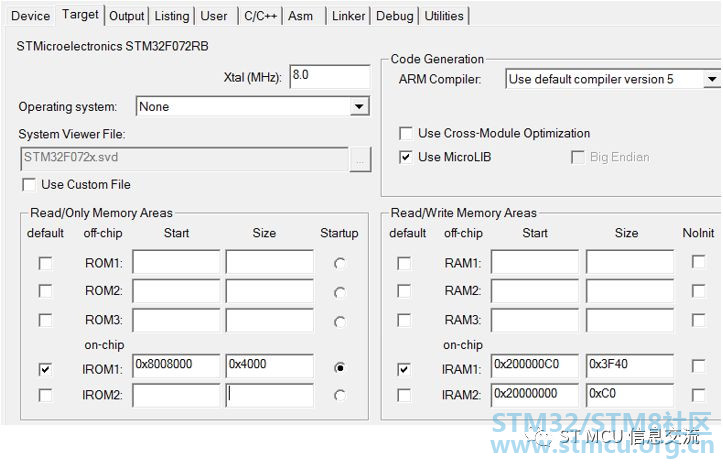This screenshot has width=723, height=468.
Task: Click ROM2 Start address field
Action: point(176,291)
